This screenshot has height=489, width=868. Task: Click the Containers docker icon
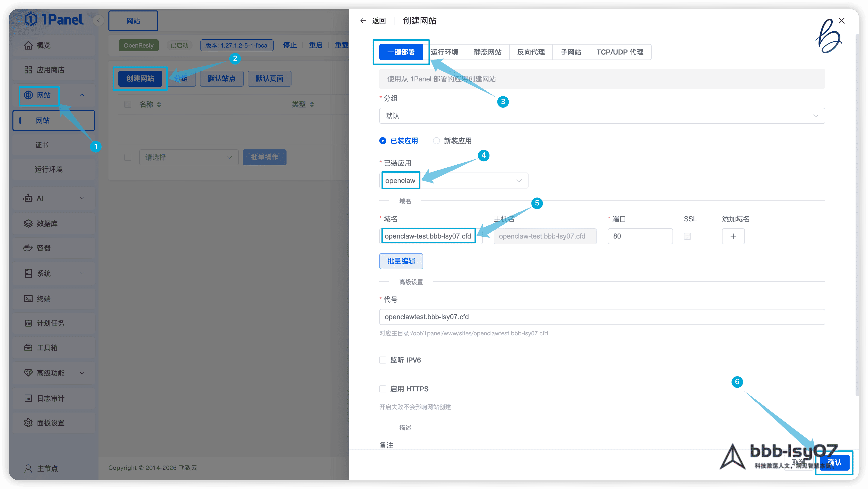[28, 248]
